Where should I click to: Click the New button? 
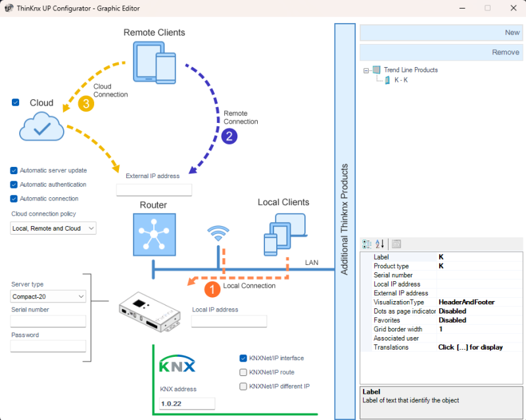(x=441, y=32)
